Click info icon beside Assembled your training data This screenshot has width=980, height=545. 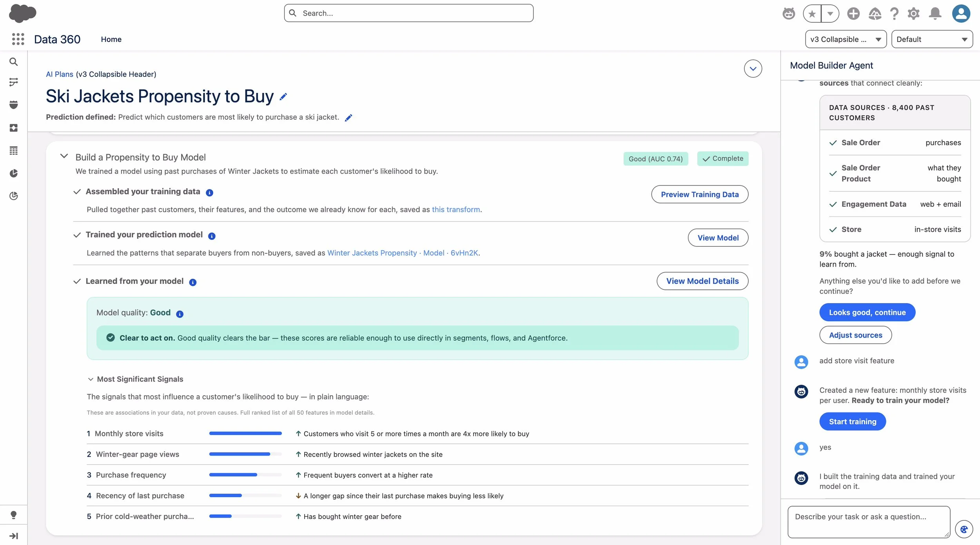pos(210,193)
